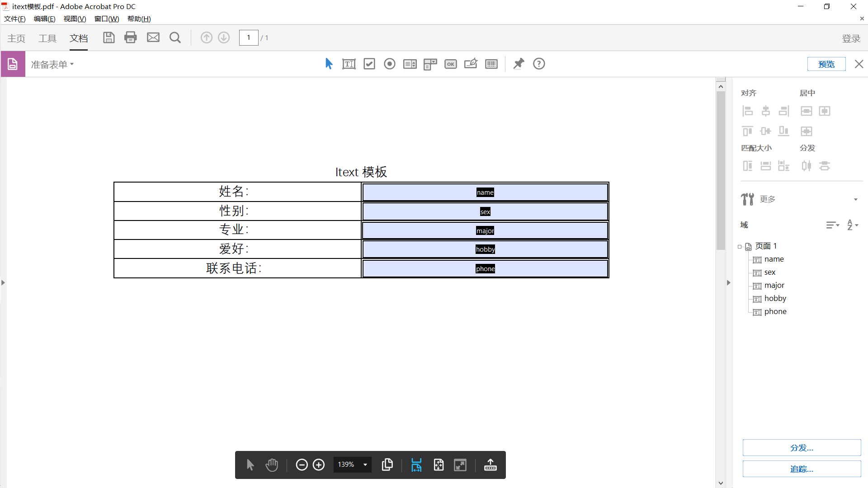Select the hand pan tool

coord(272,465)
